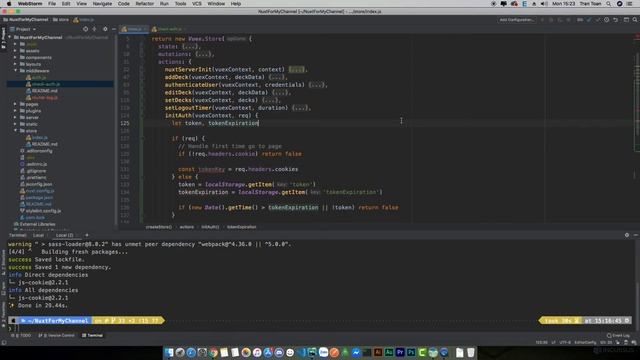Add a new terminal session with plus
This screenshot has width=640, height=360.
87,235
